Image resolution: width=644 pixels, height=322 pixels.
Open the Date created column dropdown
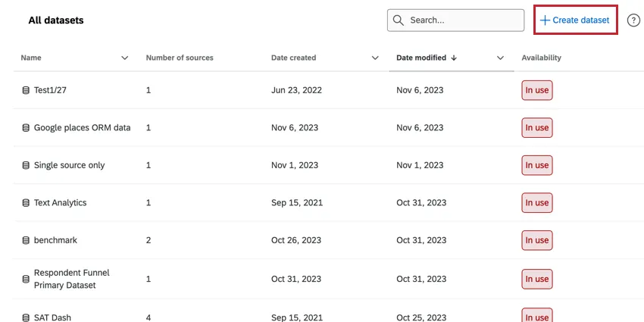tap(375, 58)
